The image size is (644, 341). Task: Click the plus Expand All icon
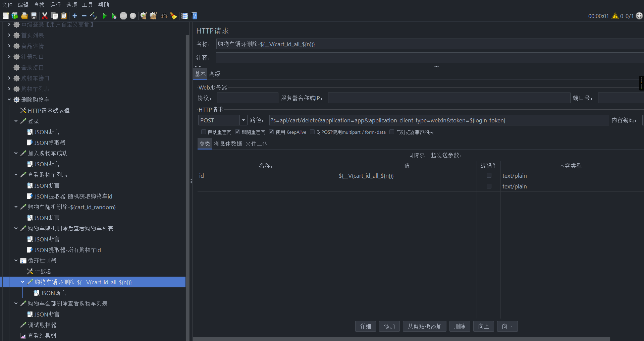(x=75, y=16)
